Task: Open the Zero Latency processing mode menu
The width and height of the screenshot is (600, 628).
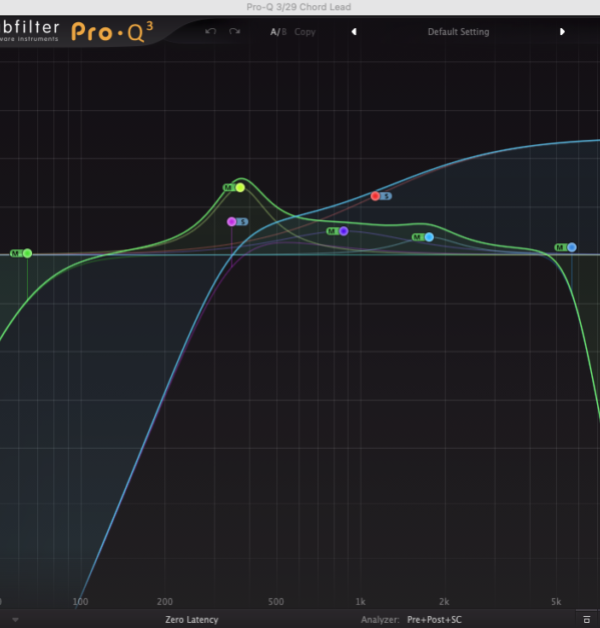Action: pos(193,620)
